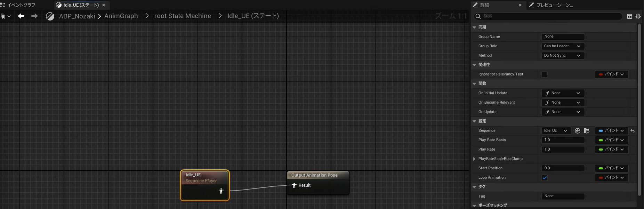The width and height of the screenshot is (644, 209).
Task: Click the Play Rate Basis value field
Action: [563, 140]
